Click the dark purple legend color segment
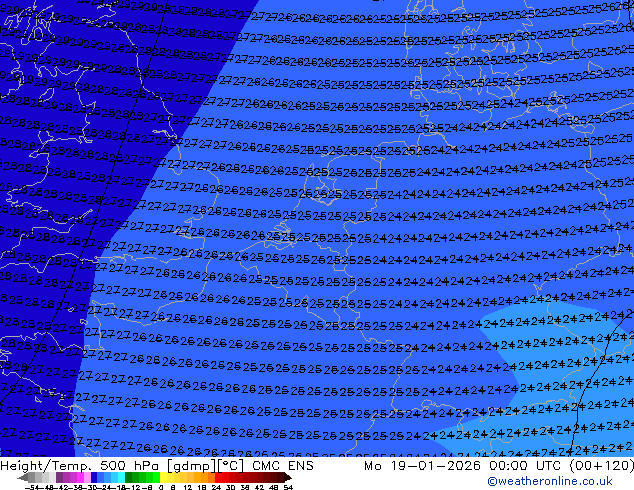Viewport: 634px width, 490px height. click(59, 477)
